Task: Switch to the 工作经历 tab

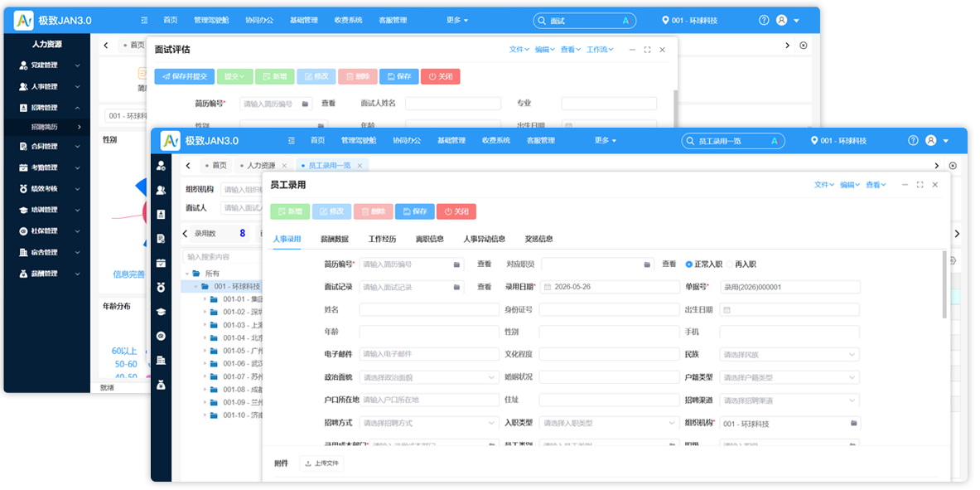Action: tap(382, 239)
